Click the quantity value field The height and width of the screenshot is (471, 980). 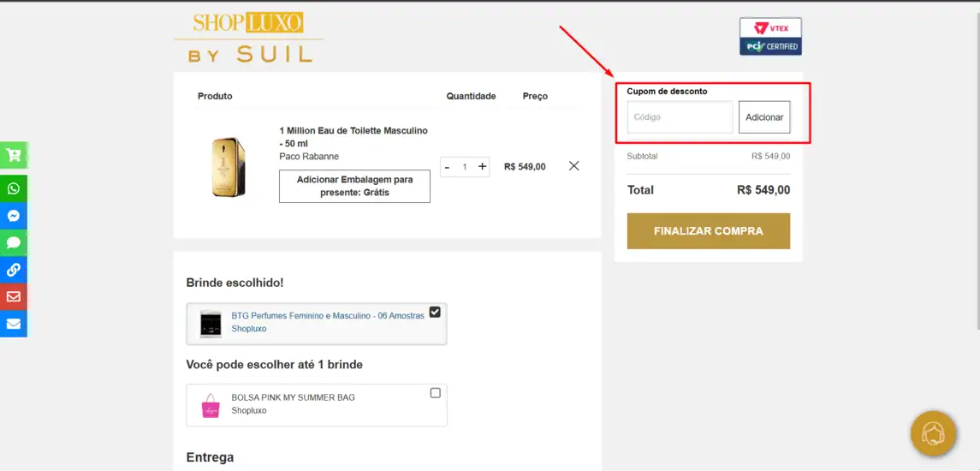(465, 167)
